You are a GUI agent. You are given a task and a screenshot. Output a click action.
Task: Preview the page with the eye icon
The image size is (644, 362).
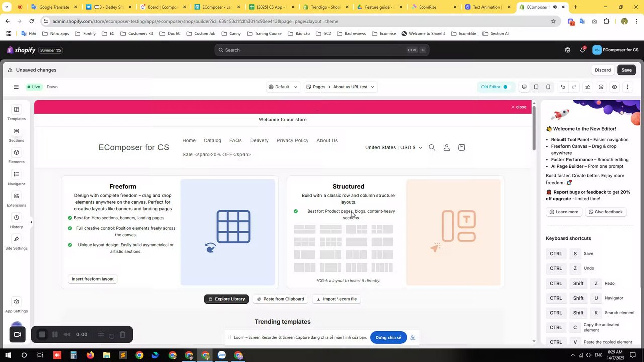point(614,87)
